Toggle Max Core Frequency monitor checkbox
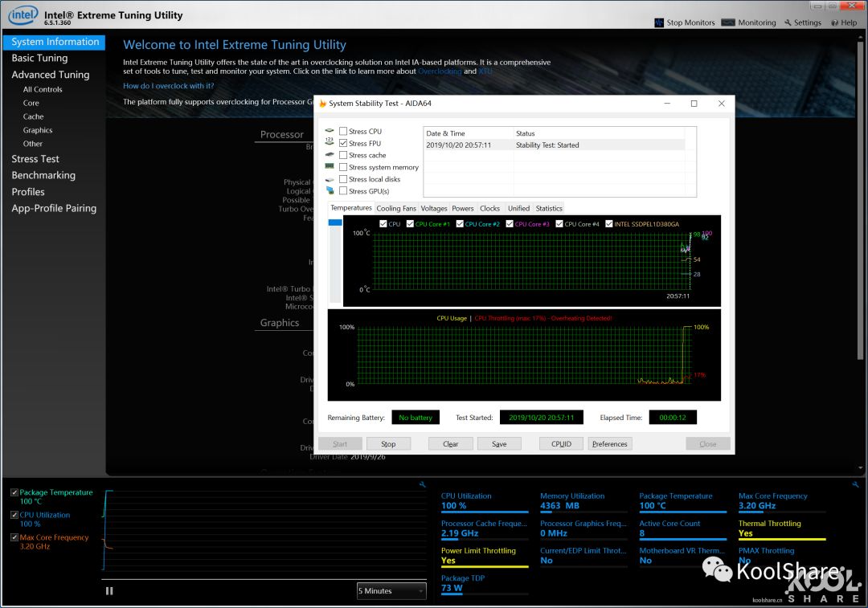Image resolution: width=868 pixels, height=608 pixels. (14, 537)
